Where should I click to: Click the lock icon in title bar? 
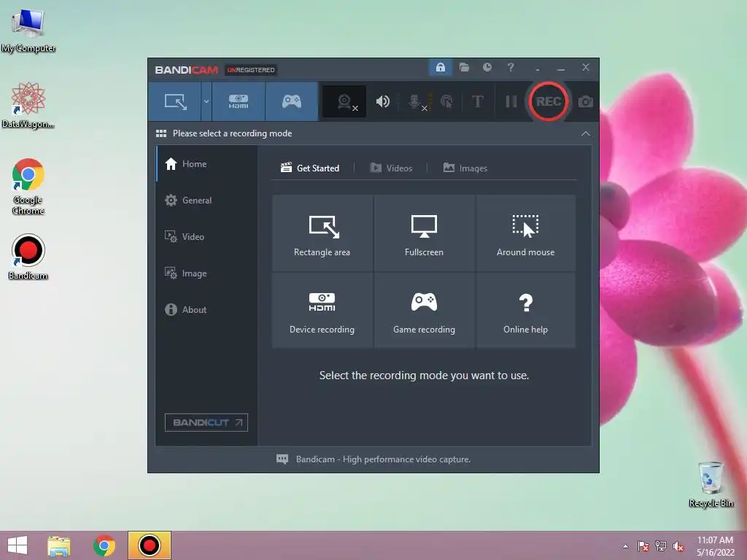(x=440, y=68)
